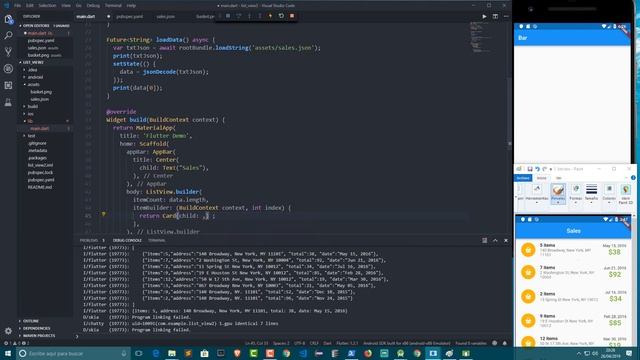Click the Undo icon in the Paint title bar
The width and height of the screenshot is (640, 360).
click(x=537, y=169)
